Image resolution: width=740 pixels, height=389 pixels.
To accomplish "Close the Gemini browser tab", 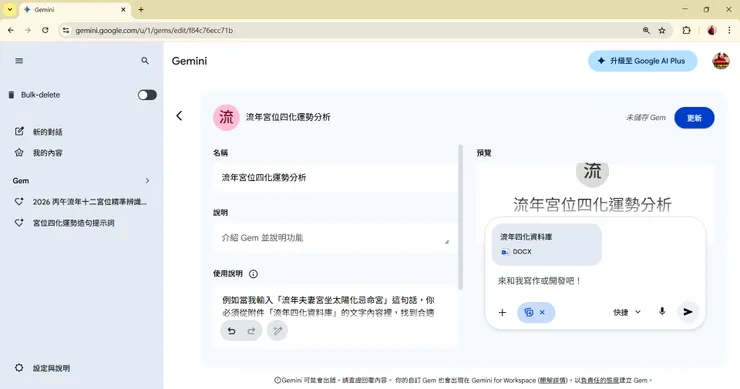I will 123,9.
